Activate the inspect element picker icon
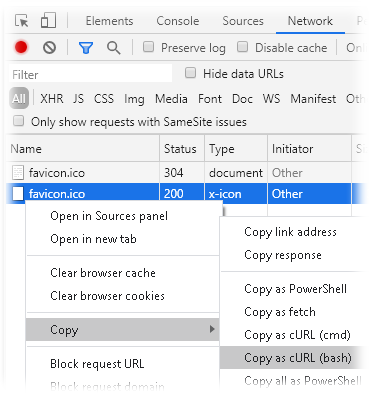Image resolution: width=369 pixels, height=393 pixels. [x=22, y=21]
